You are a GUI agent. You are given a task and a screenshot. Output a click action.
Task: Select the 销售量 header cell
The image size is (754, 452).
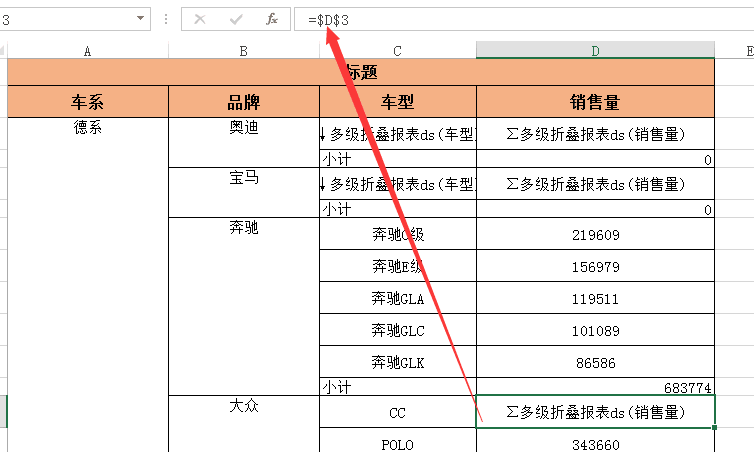[595, 102]
